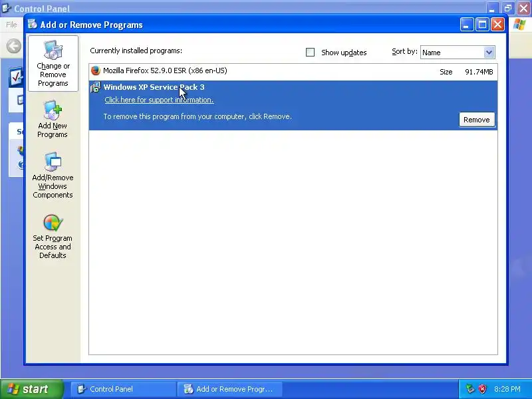Close the Add or Remove Programs window
The width and height of the screenshot is (532, 399).
(x=497, y=25)
